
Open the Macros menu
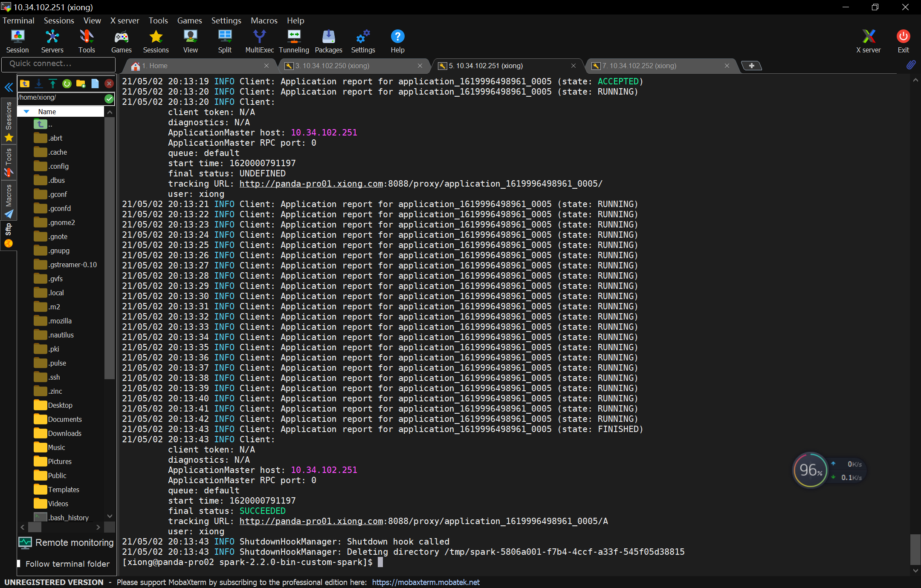264,20
